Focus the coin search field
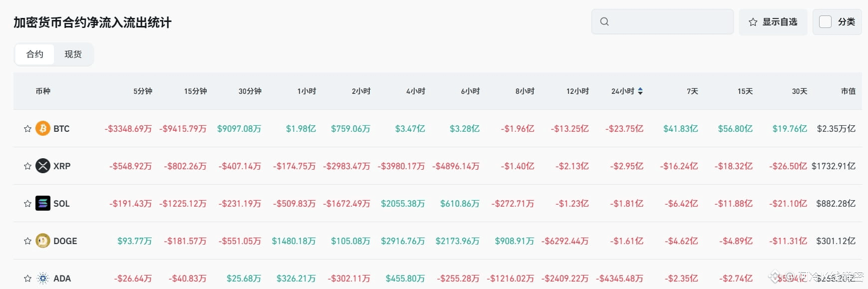868x289 pixels. click(x=662, y=21)
